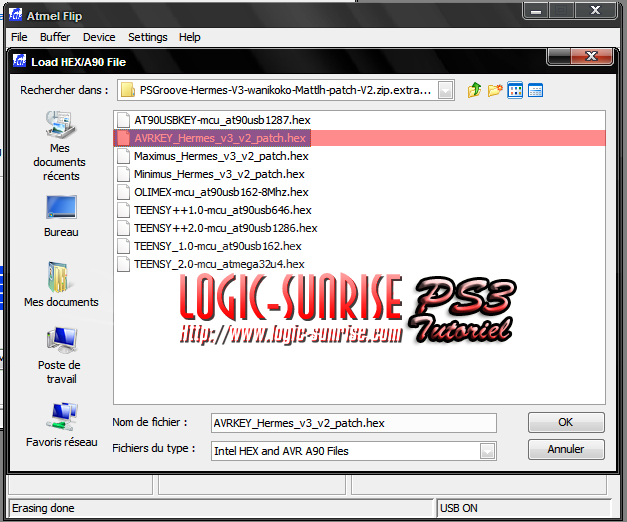Open the Help menu

190,37
